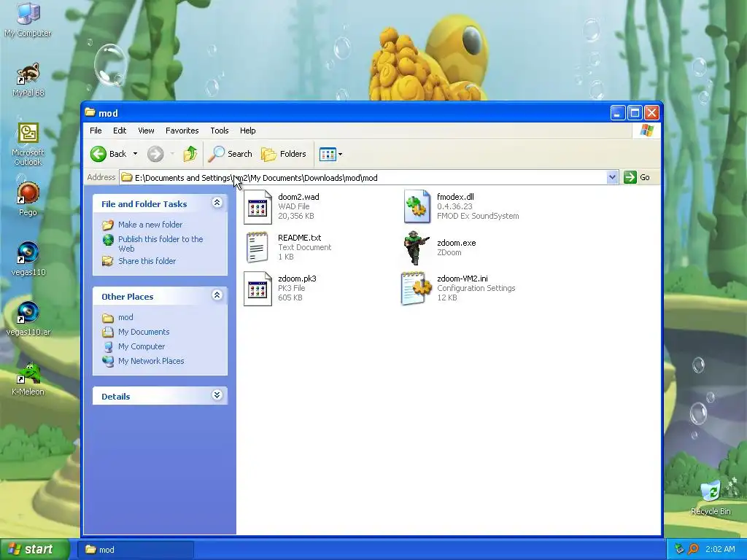Open the Start menu

(x=34, y=549)
